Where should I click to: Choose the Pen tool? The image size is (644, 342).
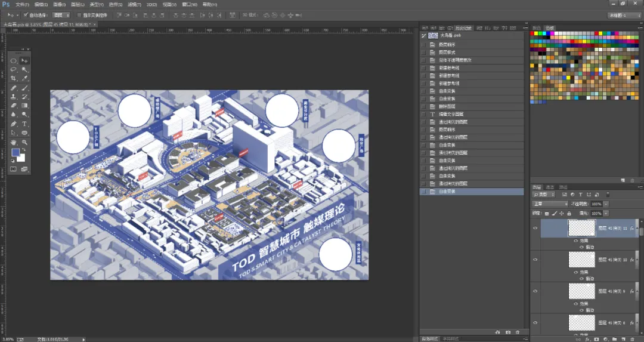click(14, 124)
